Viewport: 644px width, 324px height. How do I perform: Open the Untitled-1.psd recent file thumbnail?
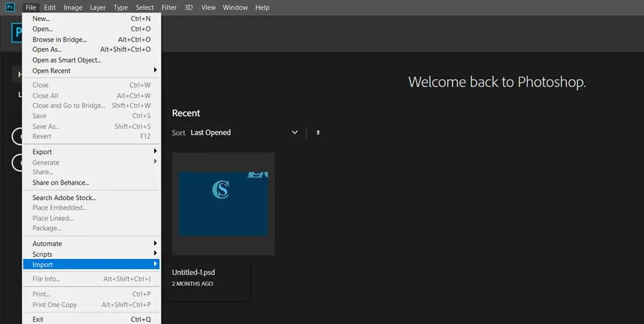point(223,203)
